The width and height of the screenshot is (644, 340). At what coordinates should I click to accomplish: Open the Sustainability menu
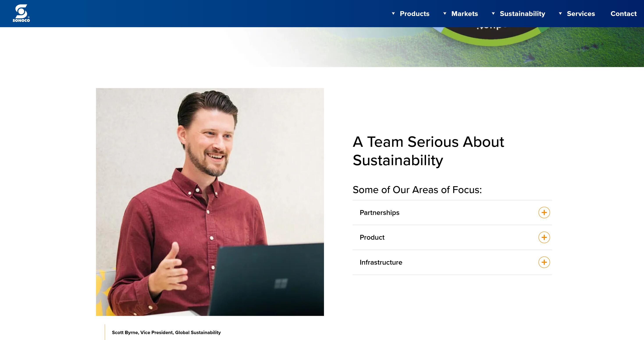tap(523, 14)
